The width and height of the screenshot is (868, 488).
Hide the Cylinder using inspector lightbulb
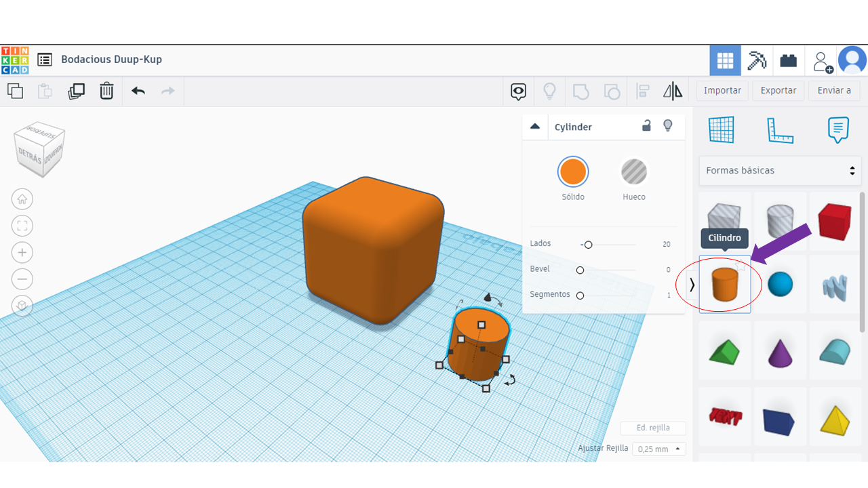tap(668, 126)
